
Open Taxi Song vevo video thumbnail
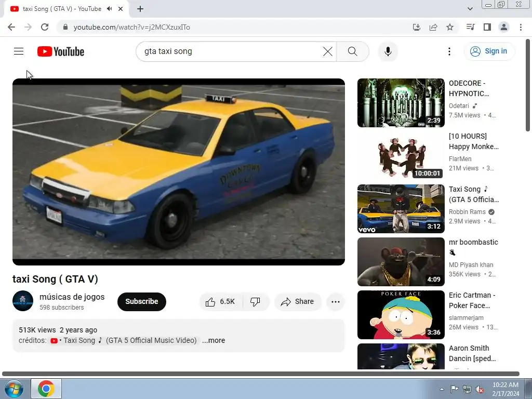tap(401, 209)
